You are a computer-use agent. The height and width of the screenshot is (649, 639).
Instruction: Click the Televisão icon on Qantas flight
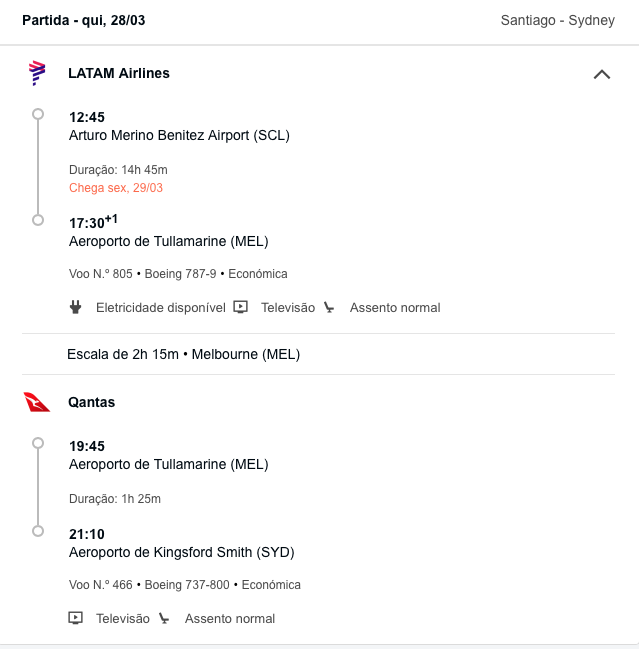click(x=75, y=618)
